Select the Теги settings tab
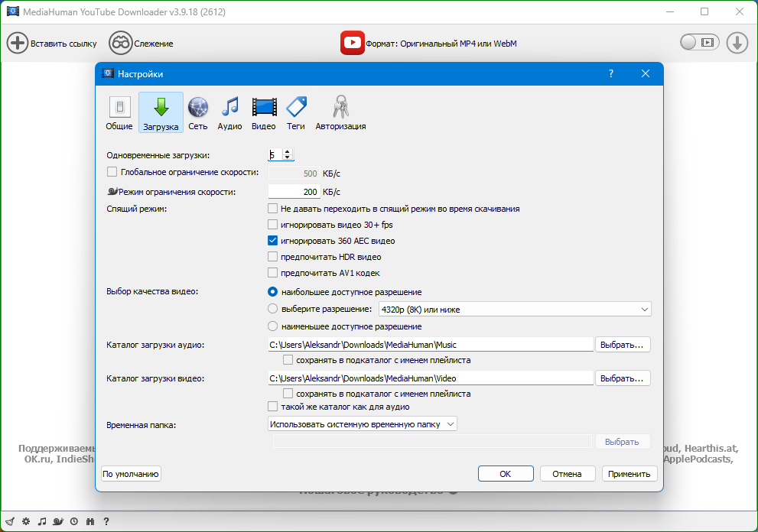This screenshot has width=758, height=532. tap(295, 108)
